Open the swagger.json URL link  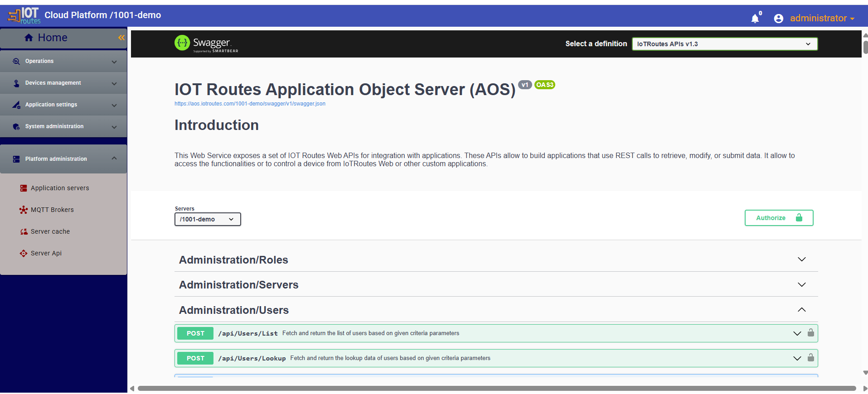click(250, 104)
